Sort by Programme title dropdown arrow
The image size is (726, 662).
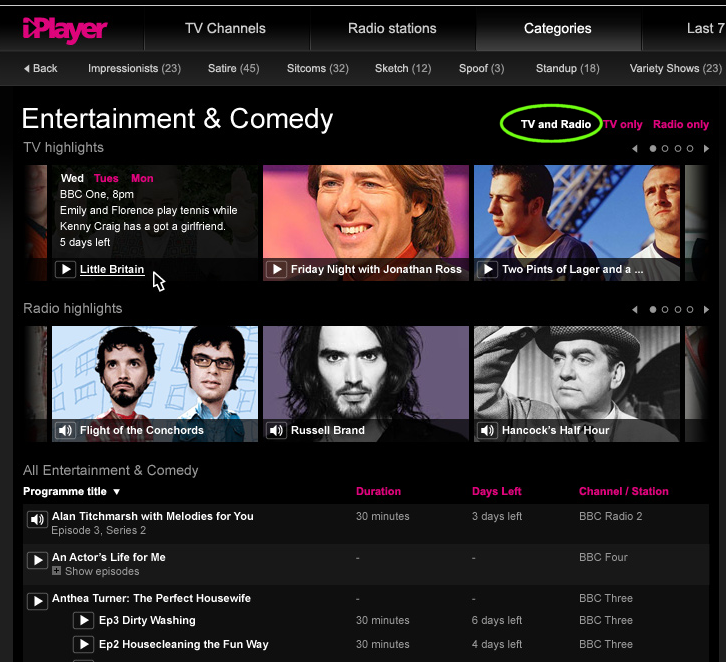(116, 492)
